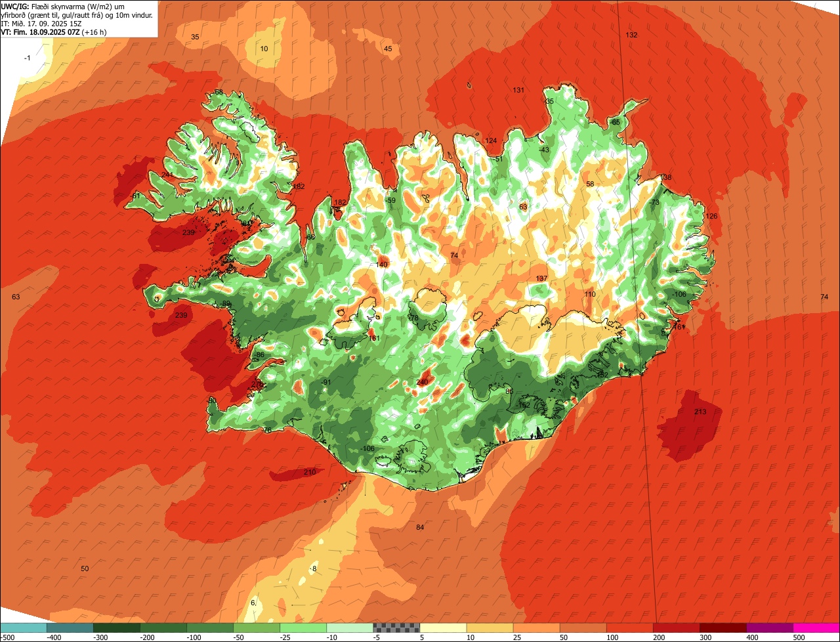This screenshot has width=840, height=642.
Task: Pick the darkest green legend swatch between -300 and -200
Action: [x=116, y=628]
